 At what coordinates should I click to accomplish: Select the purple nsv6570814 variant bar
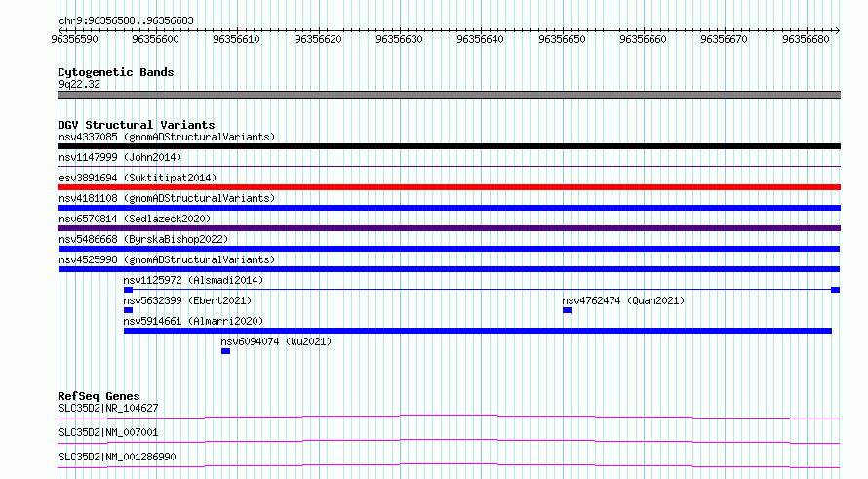click(449, 228)
